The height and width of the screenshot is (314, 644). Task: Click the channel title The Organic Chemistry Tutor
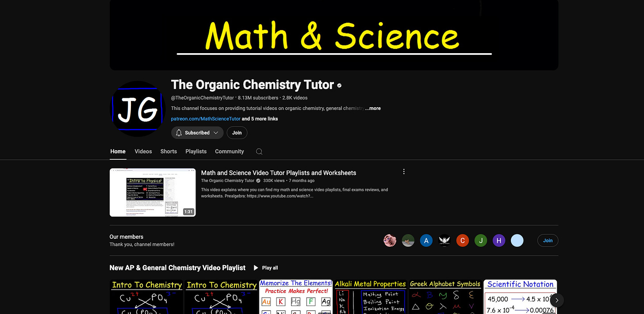click(x=253, y=85)
